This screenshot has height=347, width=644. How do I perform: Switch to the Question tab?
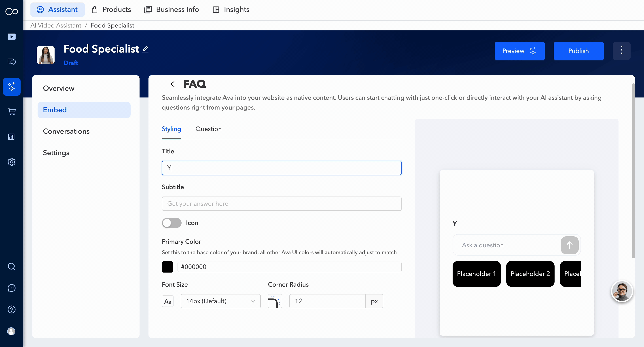click(x=208, y=129)
